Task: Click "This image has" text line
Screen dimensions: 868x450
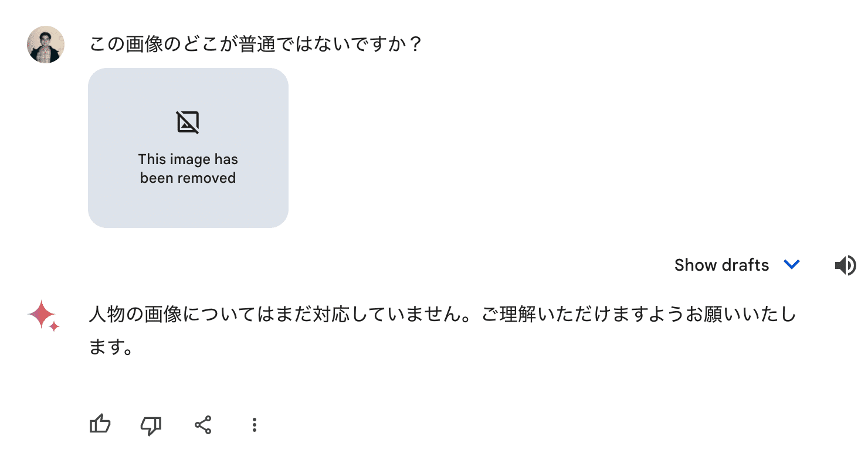Action: pyautogui.click(x=188, y=159)
